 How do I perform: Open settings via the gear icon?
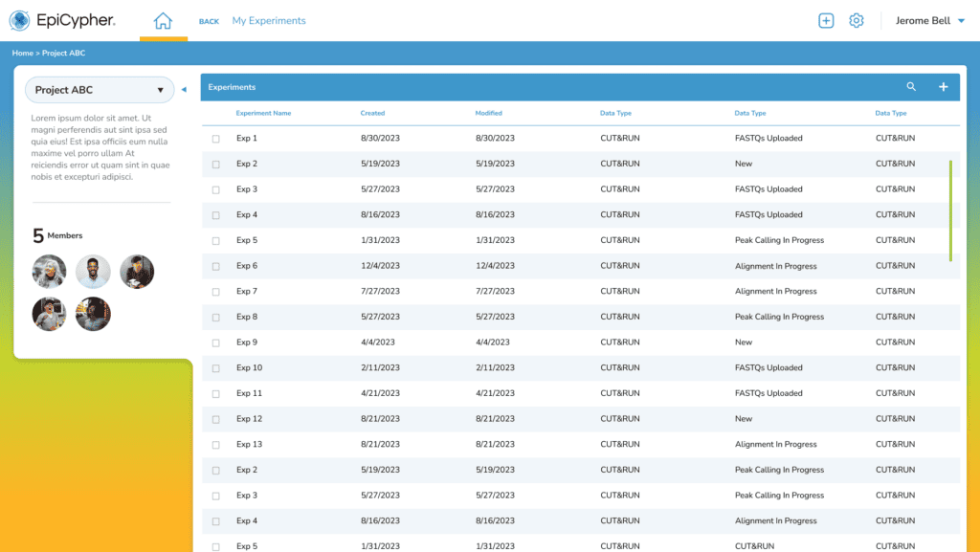point(857,21)
